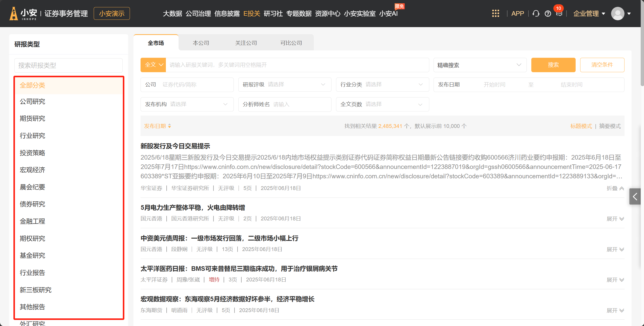Open the 全文 search scope dropdown
Screen dimensions: 644x326
[x=153, y=65]
